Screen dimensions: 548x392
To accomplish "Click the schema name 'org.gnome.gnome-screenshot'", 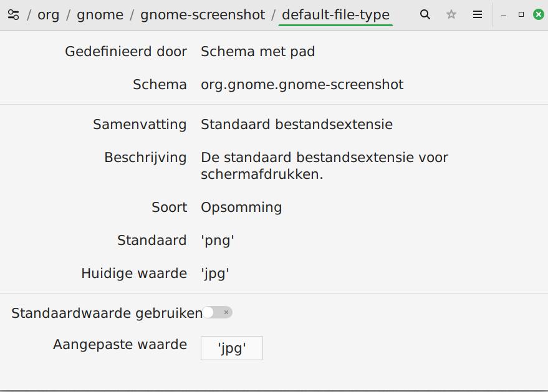I will [x=302, y=85].
